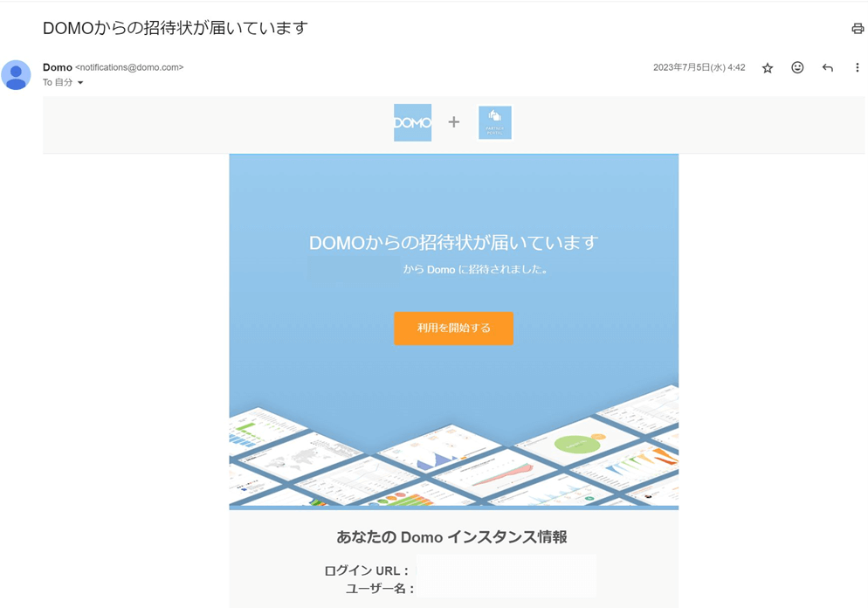Click the DOMO logo image
Screen dimensions: 868x608
pos(412,122)
